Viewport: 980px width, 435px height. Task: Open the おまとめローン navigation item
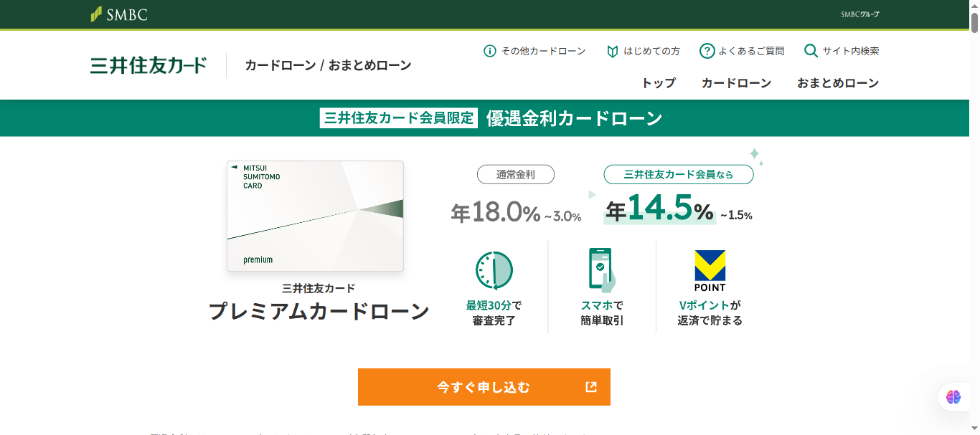point(838,82)
